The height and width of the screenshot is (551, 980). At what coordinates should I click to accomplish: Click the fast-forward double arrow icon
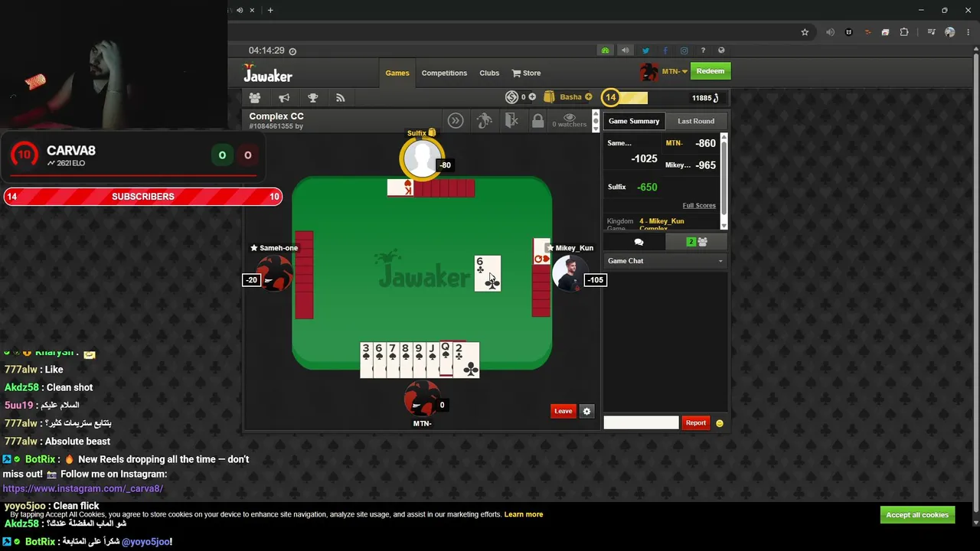point(456,121)
